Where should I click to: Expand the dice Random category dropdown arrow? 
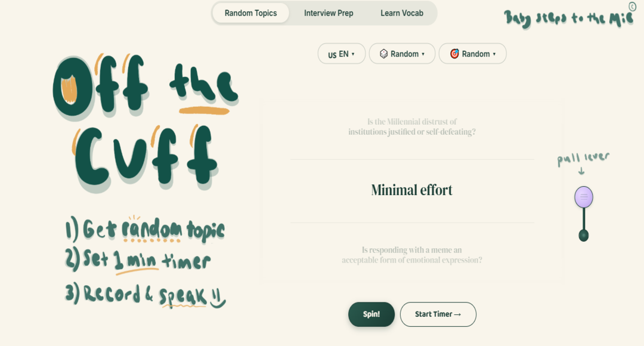423,54
